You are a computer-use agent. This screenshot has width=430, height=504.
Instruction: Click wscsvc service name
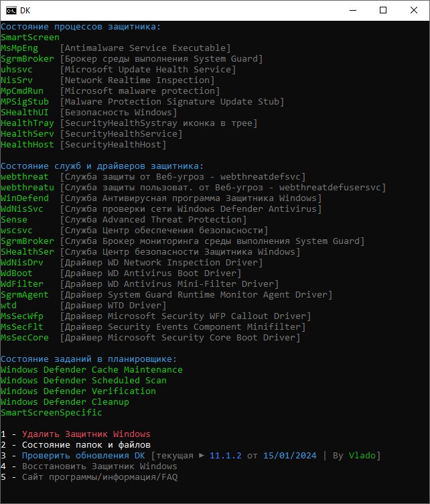(x=17, y=231)
